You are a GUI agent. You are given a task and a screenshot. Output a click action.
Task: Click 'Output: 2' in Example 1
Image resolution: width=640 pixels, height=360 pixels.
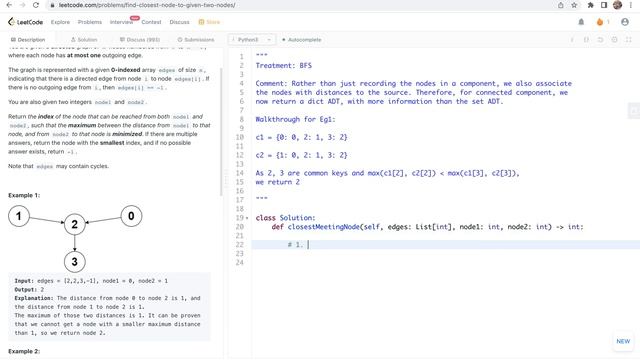click(x=29, y=289)
